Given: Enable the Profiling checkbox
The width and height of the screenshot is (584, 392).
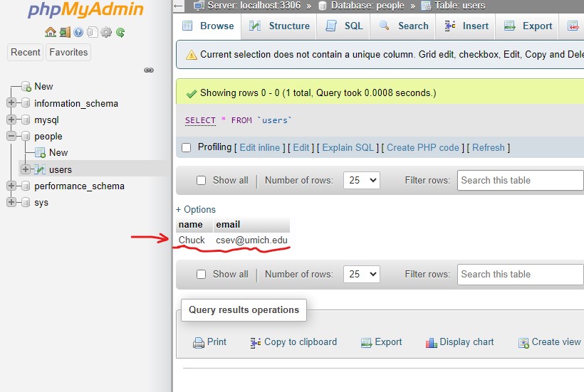Looking at the screenshot, I should coord(186,148).
